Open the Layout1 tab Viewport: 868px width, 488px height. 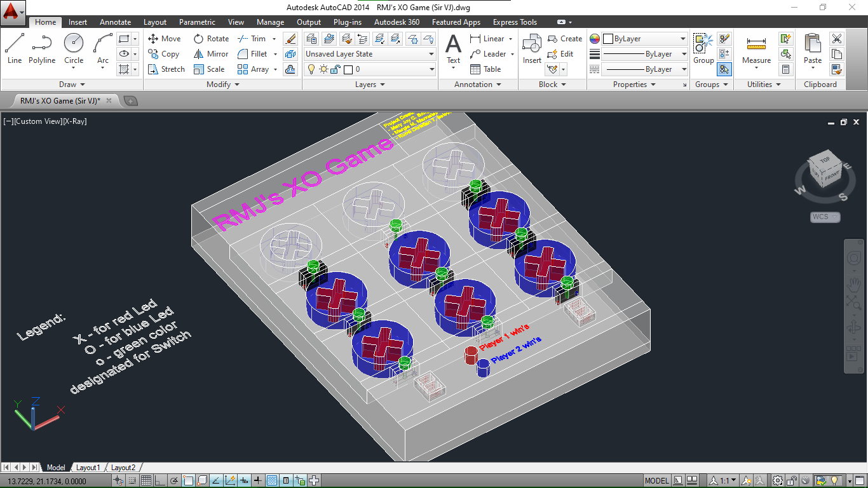[88, 467]
